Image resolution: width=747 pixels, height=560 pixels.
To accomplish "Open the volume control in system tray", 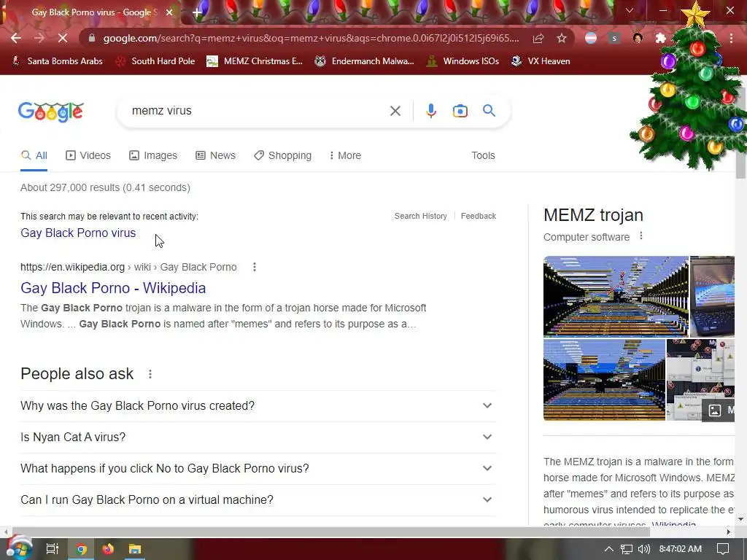I will (643, 549).
